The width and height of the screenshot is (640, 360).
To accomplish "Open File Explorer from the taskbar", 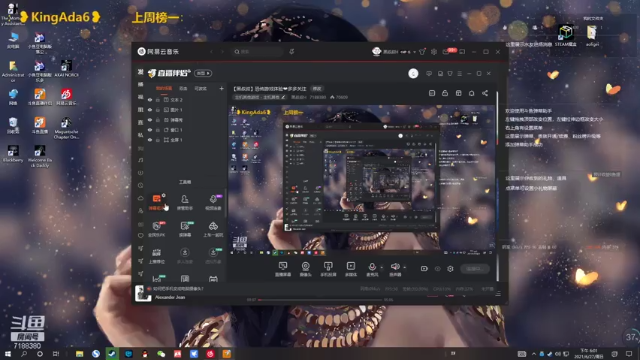I will tap(79, 354).
